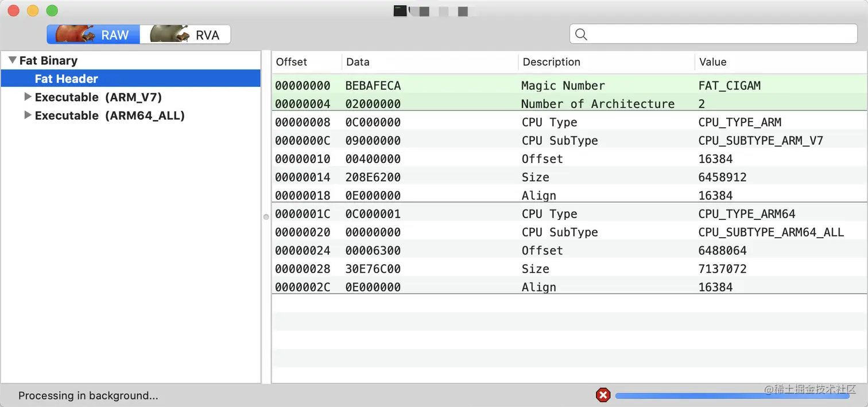The image size is (868, 407).
Task: Maximize window with green button
Action: tap(52, 10)
